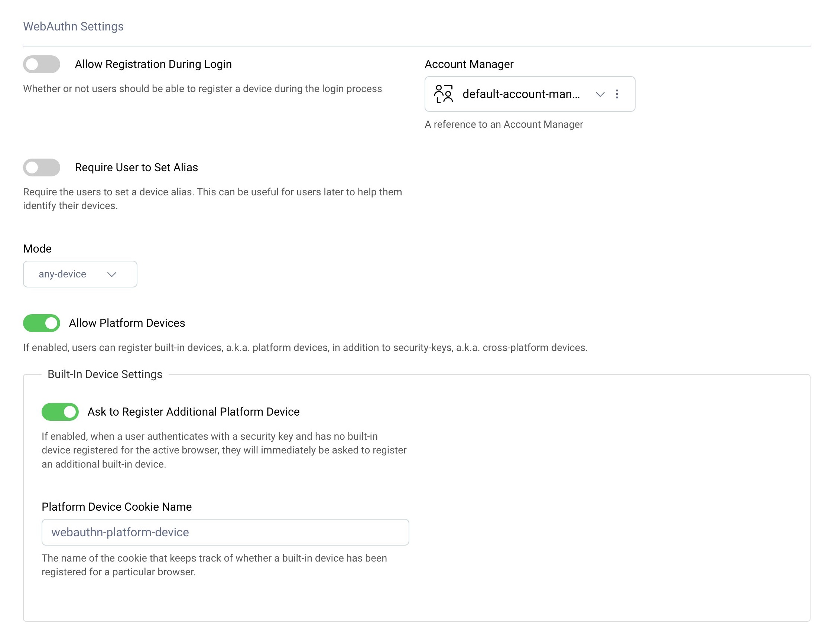
Task: Click the Platform Device Cookie Name label
Action: point(116,507)
